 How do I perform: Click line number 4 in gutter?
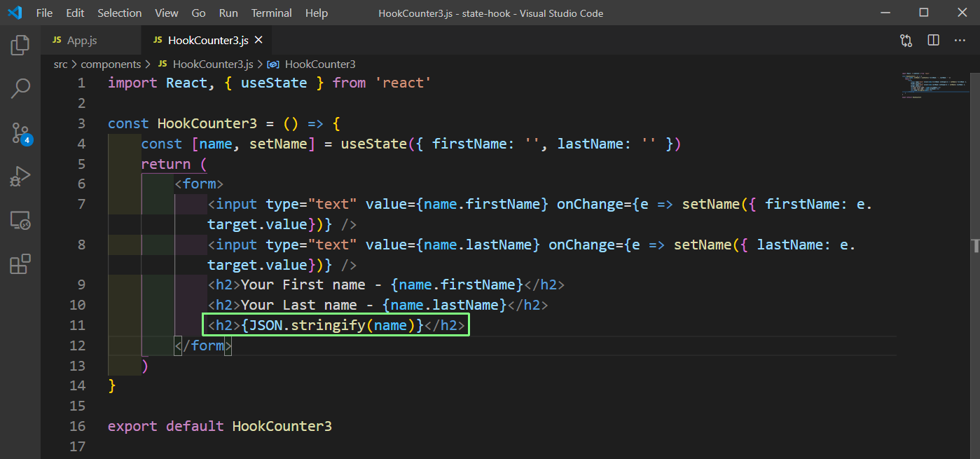pos(81,144)
